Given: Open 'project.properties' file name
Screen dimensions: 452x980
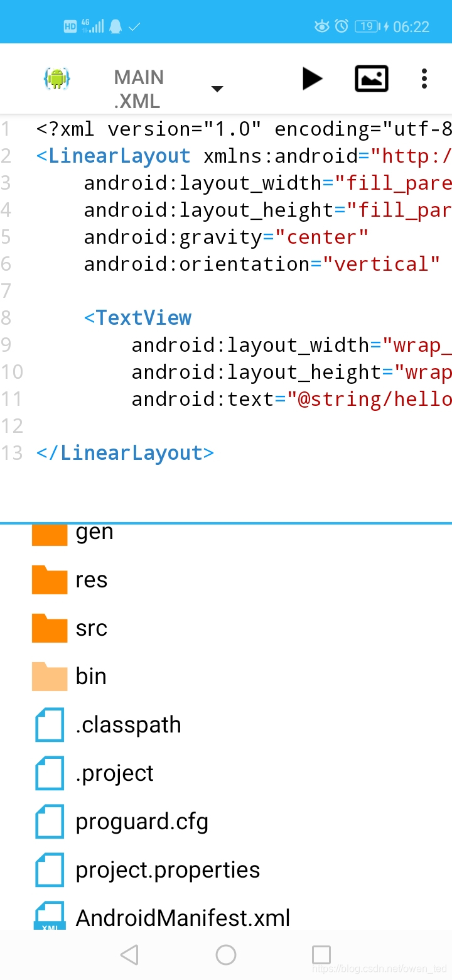Looking at the screenshot, I should [x=168, y=870].
